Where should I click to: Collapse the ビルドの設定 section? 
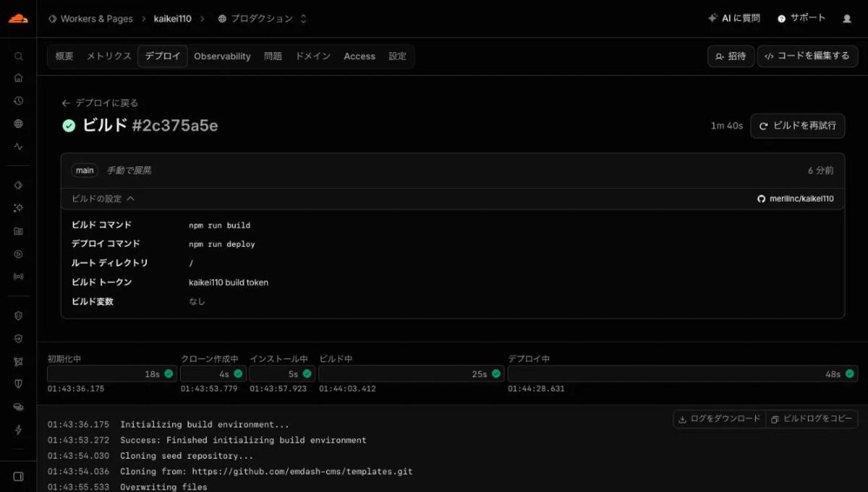pyautogui.click(x=103, y=199)
